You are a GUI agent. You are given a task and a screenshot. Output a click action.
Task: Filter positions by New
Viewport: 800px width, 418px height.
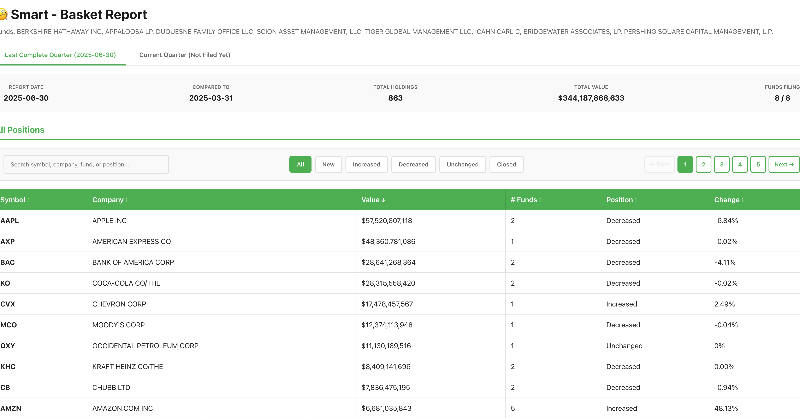pyautogui.click(x=328, y=164)
